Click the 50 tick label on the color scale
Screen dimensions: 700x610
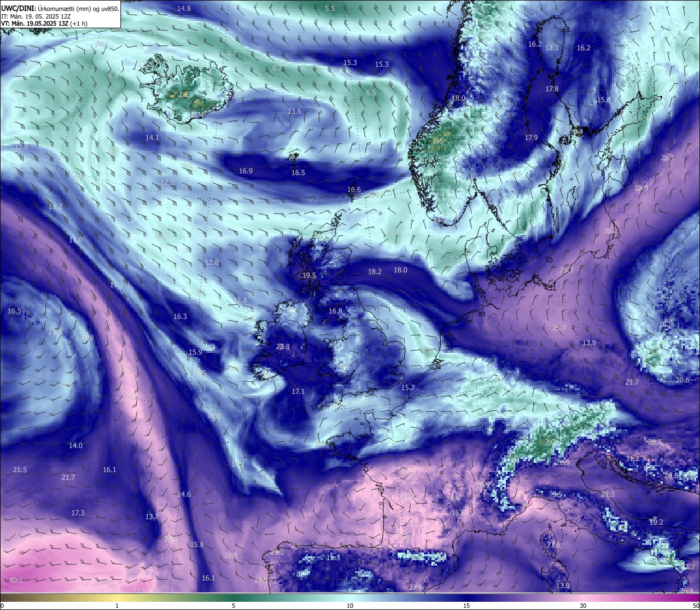[x=696, y=606]
